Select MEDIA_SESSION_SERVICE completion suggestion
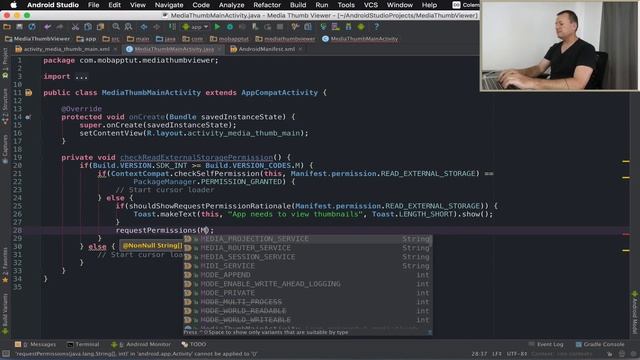 click(308, 257)
